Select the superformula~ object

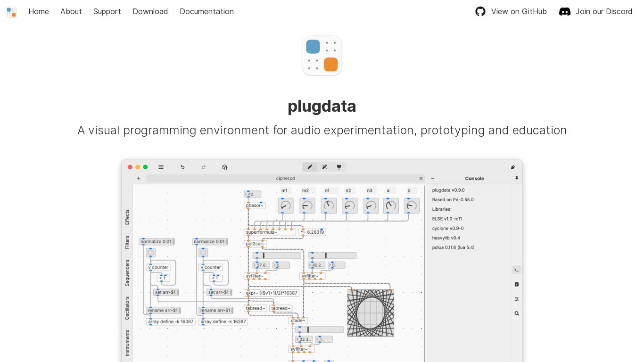click(x=270, y=232)
